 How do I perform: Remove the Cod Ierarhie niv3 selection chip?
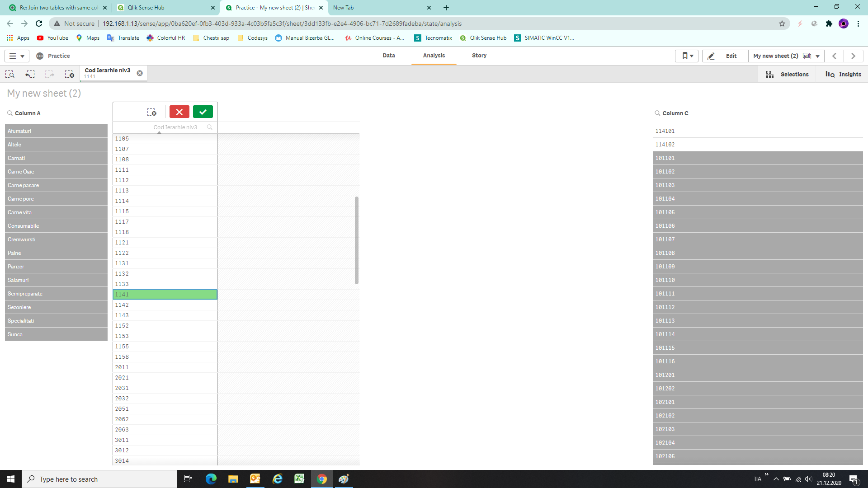[x=140, y=73]
